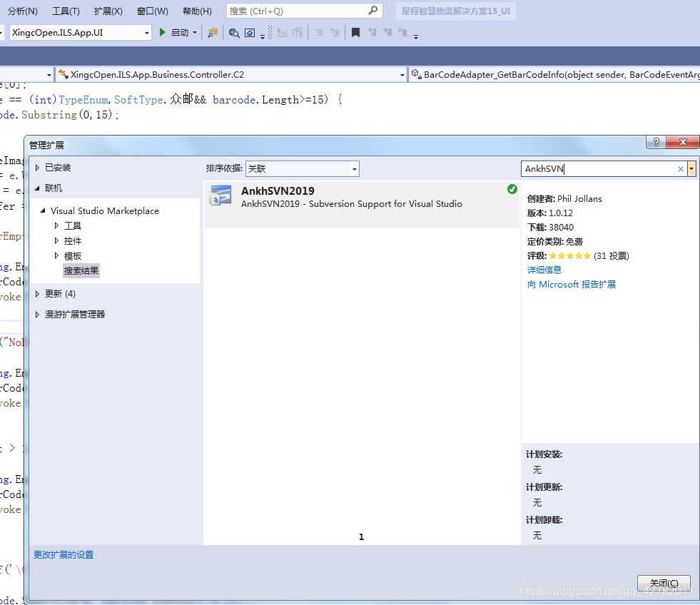Open the 详细信息 link
Image resolution: width=700 pixels, height=605 pixels.
544,270
